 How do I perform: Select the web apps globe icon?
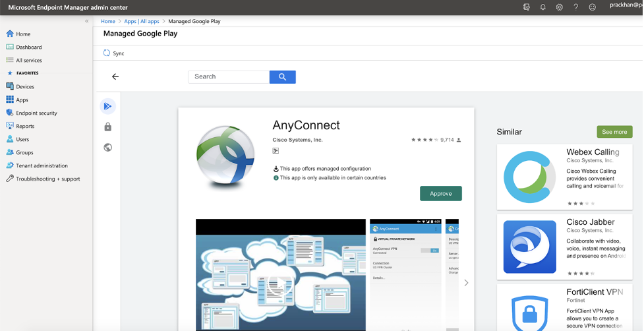(108, 148)
